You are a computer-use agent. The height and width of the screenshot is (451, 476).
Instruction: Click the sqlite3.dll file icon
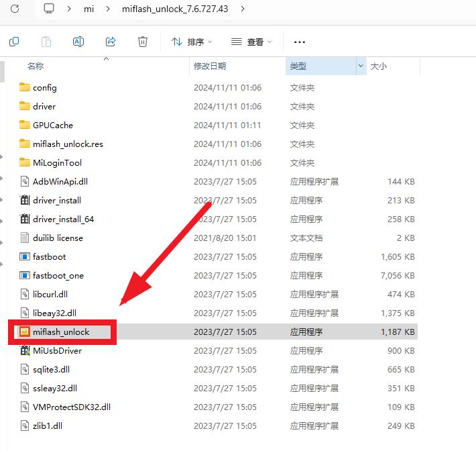tap(25, 369)
